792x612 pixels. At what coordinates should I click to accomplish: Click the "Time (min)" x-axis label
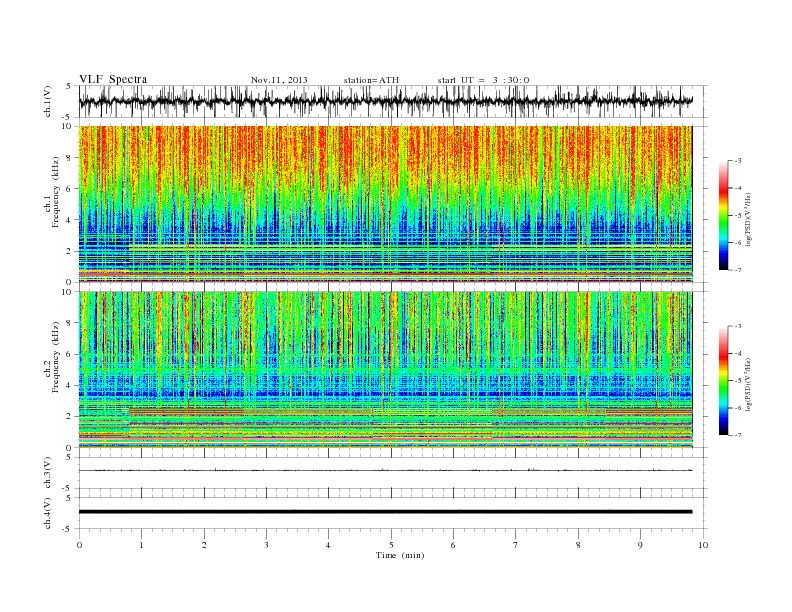coord(400,555)
